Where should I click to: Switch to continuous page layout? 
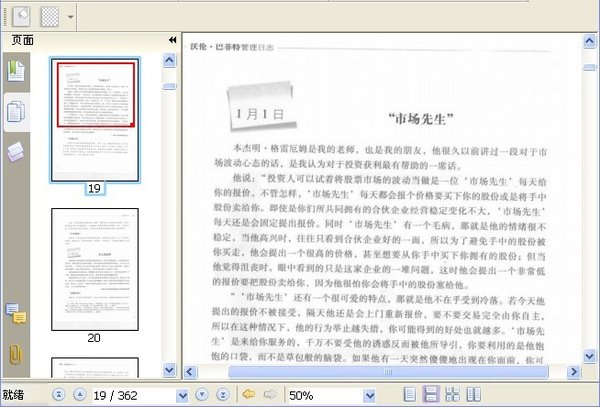[x=431, y=394]
